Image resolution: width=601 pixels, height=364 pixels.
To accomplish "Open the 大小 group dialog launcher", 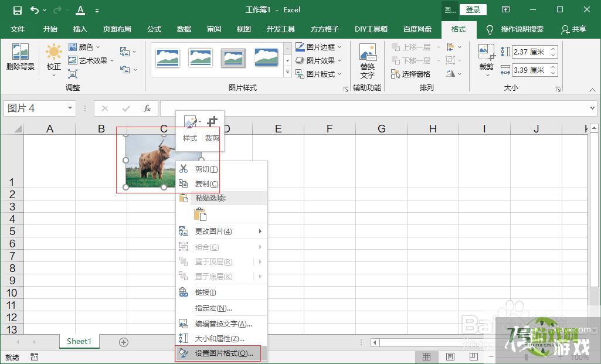I will click(x=558, y=89).
